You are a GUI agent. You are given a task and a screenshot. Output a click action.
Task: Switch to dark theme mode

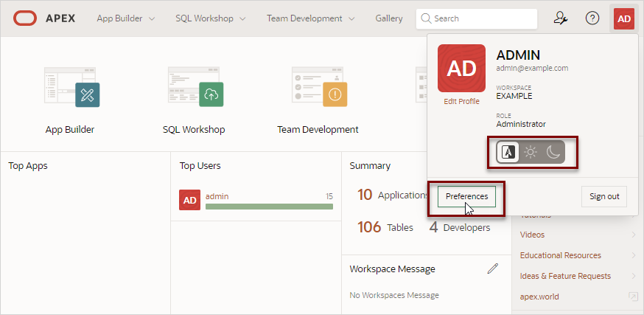553,153
